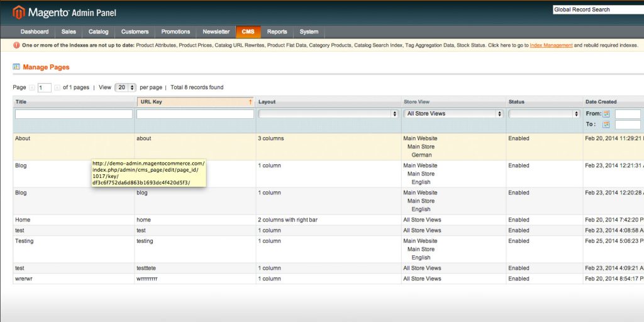Click the German store view text
This screenshot has height=322, width=644.
click(421, 155)
